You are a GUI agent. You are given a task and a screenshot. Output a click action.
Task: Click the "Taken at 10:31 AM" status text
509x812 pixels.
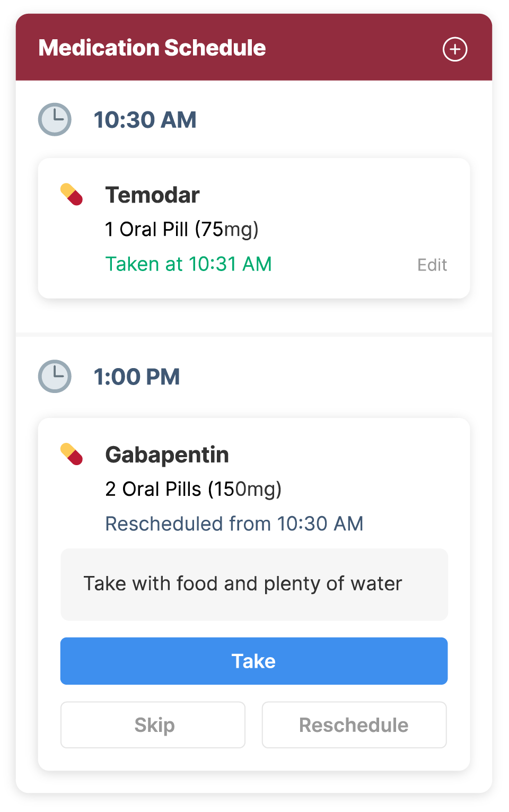point(188,264)
